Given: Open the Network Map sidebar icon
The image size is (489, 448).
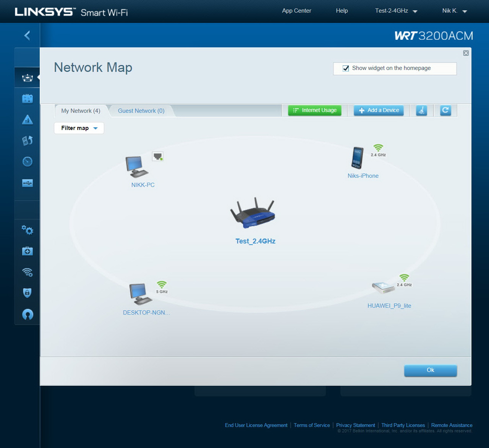Looking at the screenshot, I should click(28, 78).
